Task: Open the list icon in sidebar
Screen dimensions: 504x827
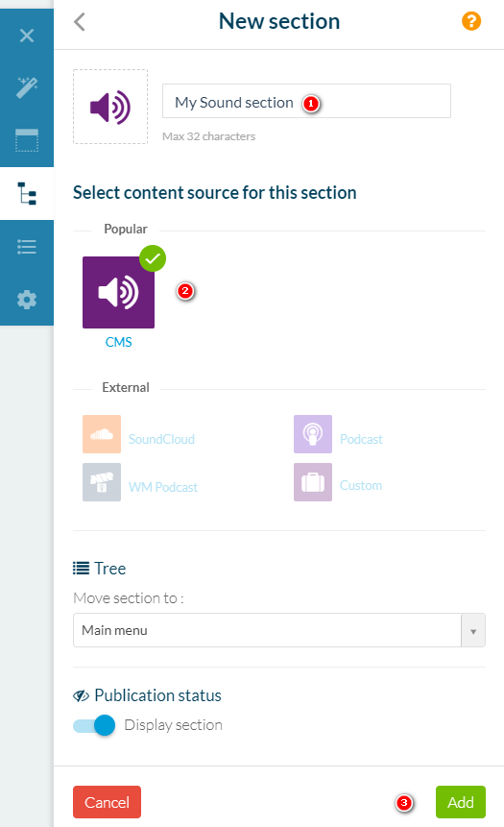Action: coord(27,246)
